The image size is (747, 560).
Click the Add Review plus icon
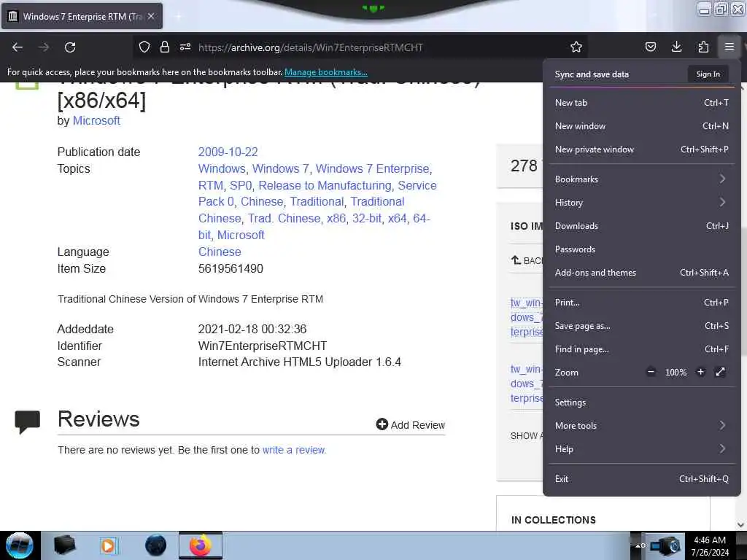point(382,424)
